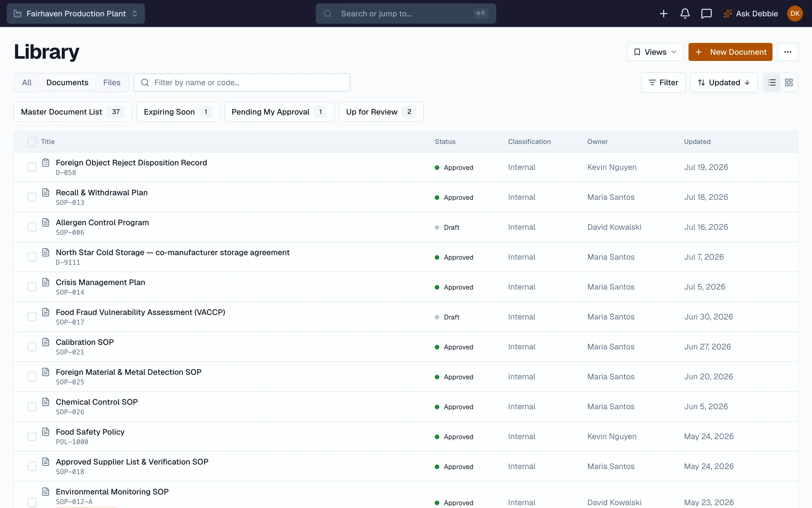The height and width of the screenshot is (508, 812).
Task: Check the box for Food Fraud Vulnerability Assessment
Action: point(32,316)
